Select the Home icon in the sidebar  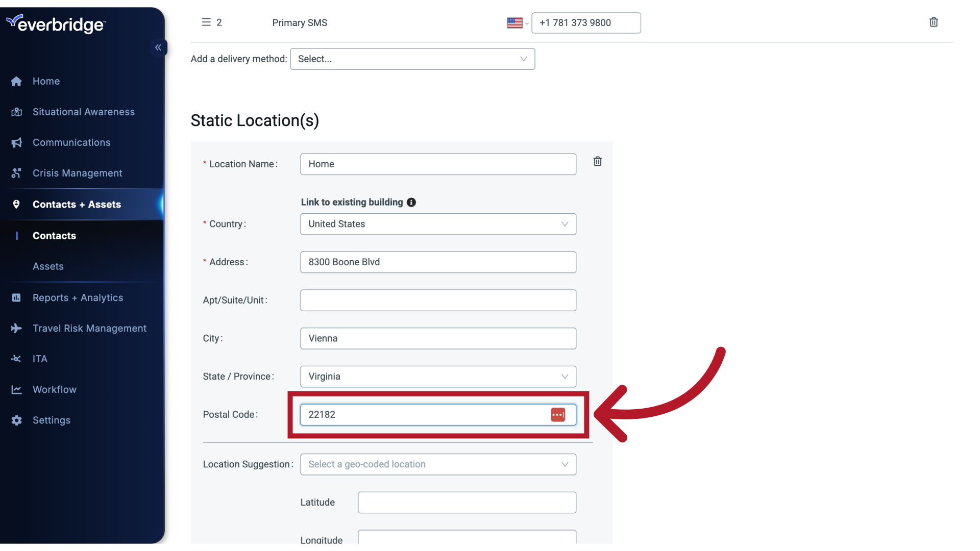coord(16,81)
